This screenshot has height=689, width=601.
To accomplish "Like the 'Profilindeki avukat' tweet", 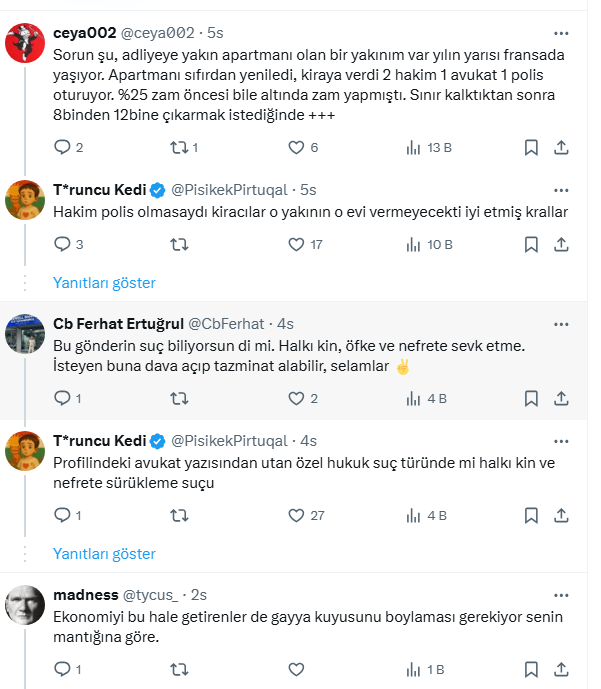I will 296,516.
